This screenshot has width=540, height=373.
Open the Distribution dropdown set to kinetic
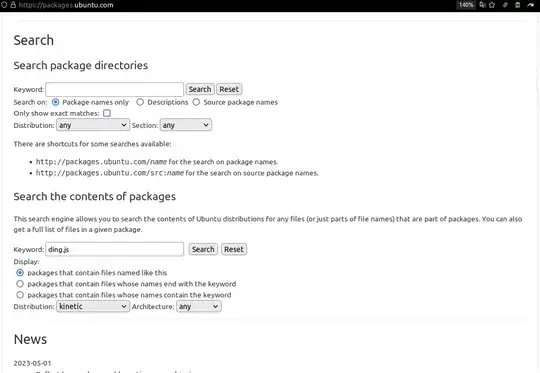coord(93,306)
